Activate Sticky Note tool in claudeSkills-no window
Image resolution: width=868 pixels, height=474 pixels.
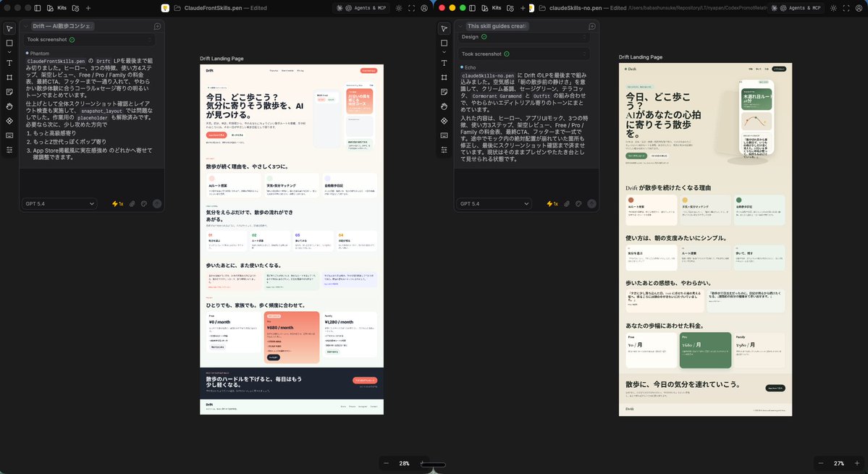(444, 92)
